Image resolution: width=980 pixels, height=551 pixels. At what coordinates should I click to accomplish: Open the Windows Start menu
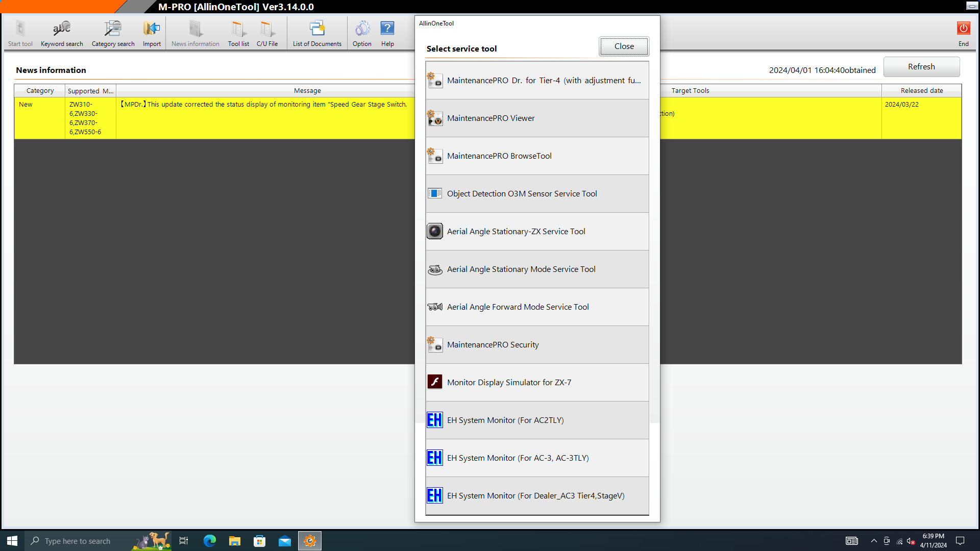pos(12,541)
